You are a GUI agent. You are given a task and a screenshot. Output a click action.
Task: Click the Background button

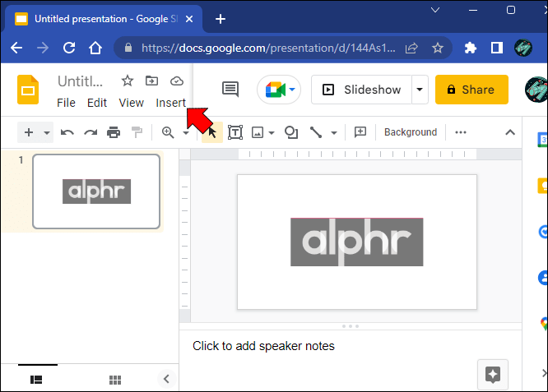click(411, 132)
